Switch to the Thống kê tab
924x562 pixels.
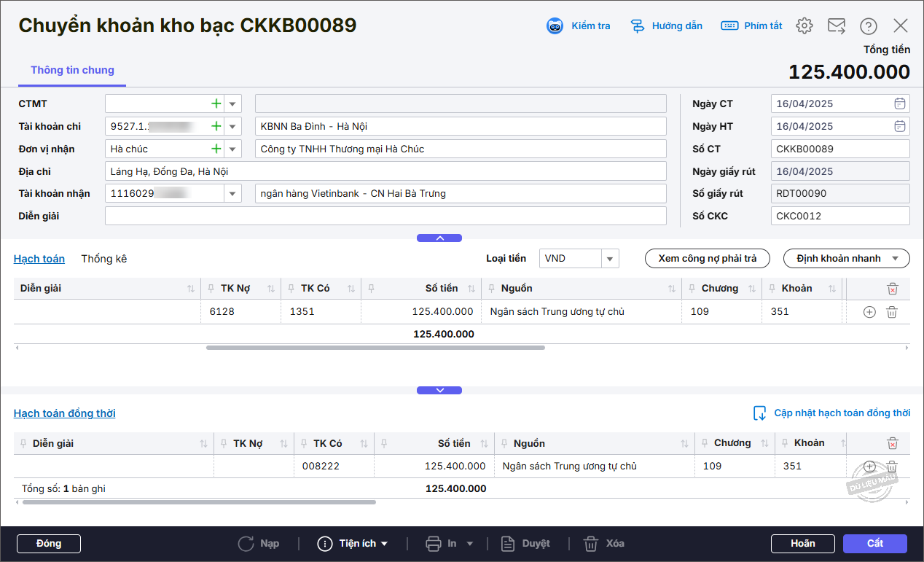tap(103, 259)
